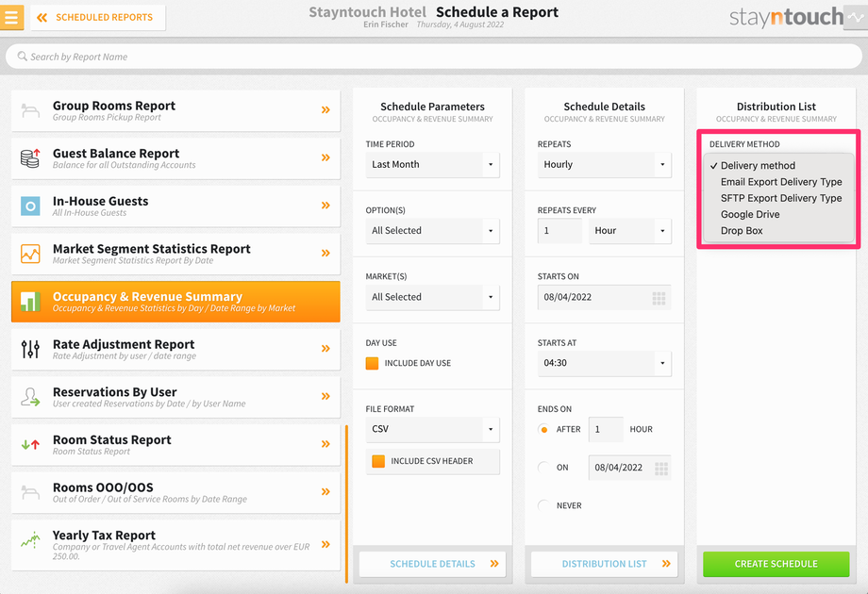The width and height of the screenshot is (868, 594).
Task: Choose Email Export Delivery Type
Action: click(780, 182)
